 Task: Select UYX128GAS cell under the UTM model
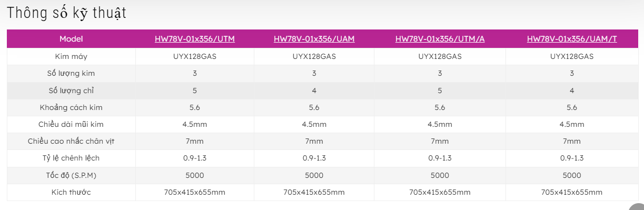pyautogui.click(x=195, y=56)
